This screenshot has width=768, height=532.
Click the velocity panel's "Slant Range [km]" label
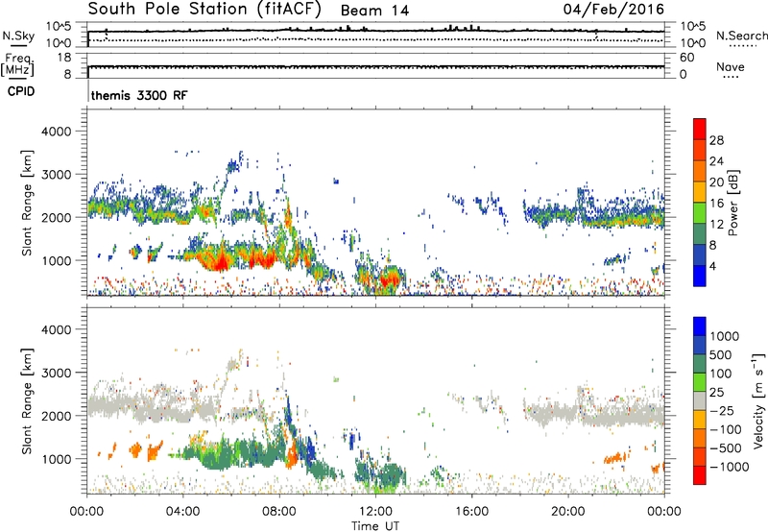point(27,400)
